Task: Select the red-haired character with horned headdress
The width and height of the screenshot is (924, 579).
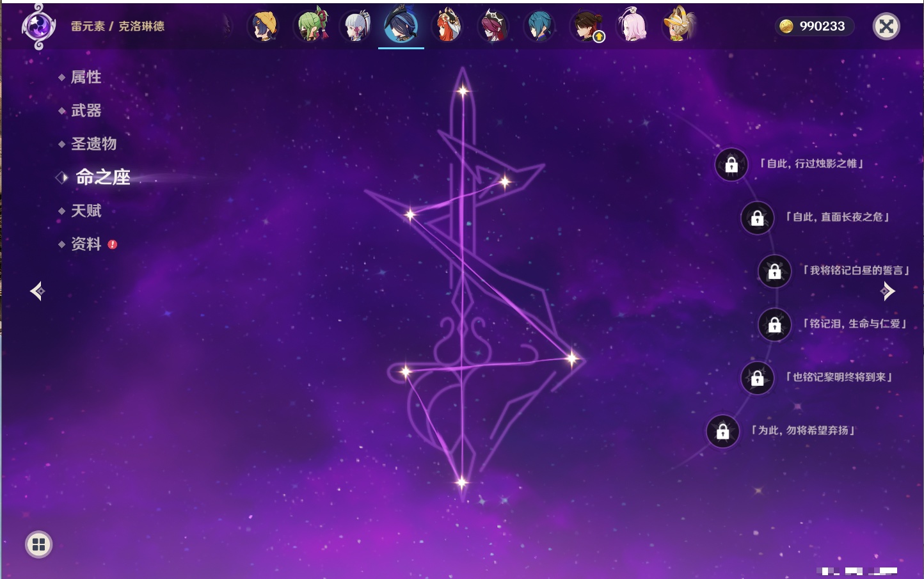Action: pos(447,26)
